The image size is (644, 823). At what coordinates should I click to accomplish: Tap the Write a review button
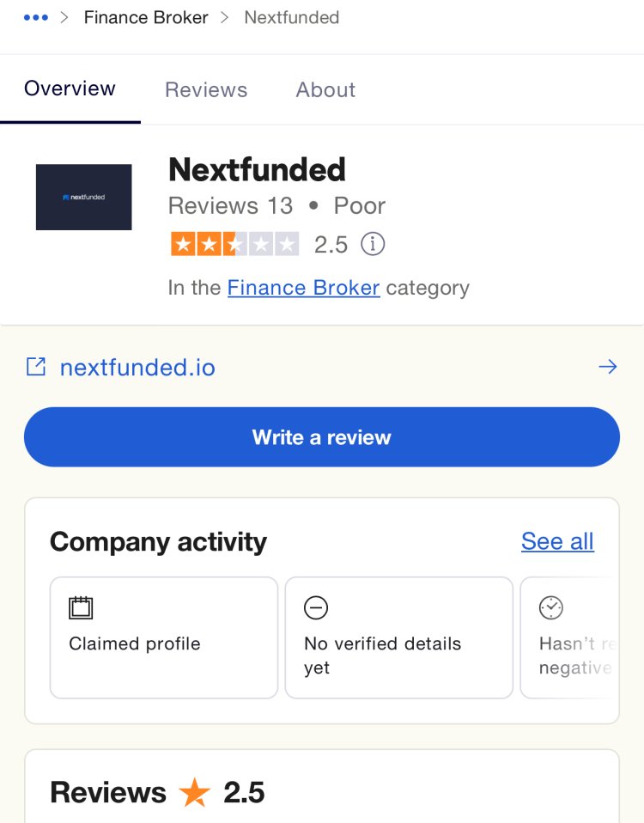[322, 436]
